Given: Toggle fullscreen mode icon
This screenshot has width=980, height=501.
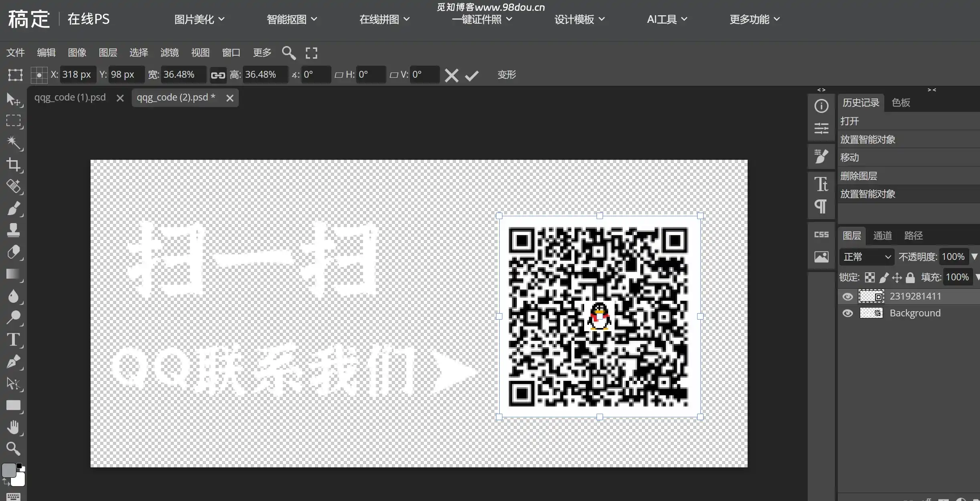Looking at the screenshot, I should point(311,53).
